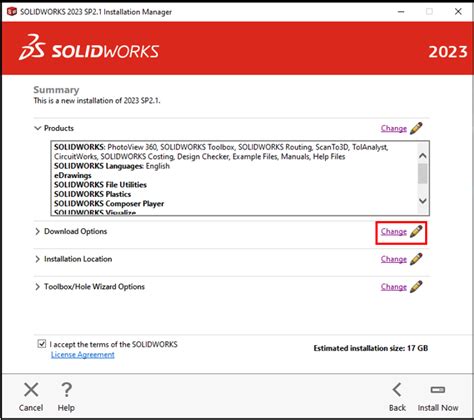Expand the Installation Location section
Image resolution: width=474 pixels, height=420 pixels.
[x=37, y=259]
